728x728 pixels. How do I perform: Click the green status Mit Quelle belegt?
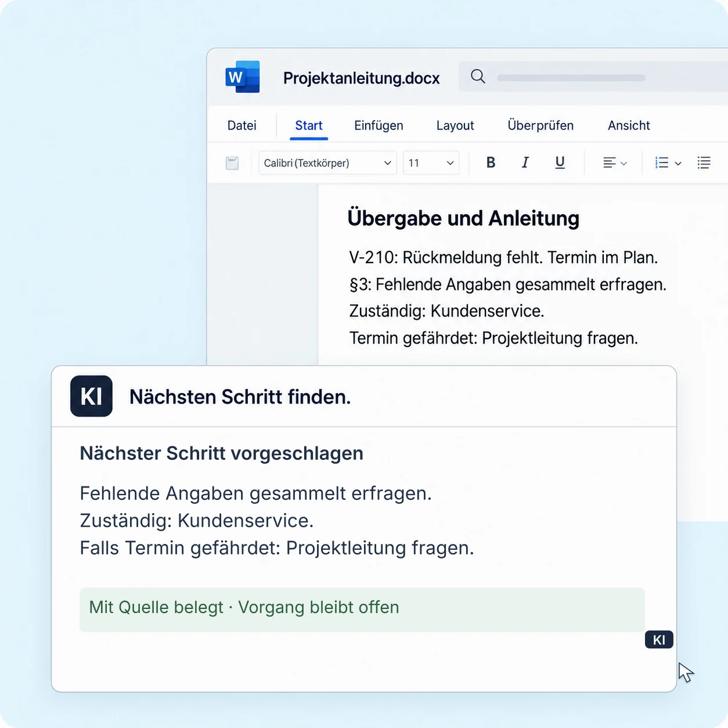click(x=362, y=610)
